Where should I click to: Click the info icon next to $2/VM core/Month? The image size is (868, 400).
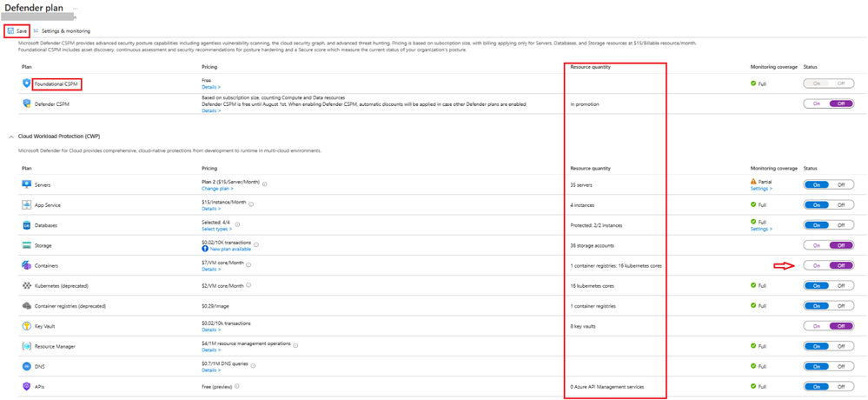click(248, 285)
